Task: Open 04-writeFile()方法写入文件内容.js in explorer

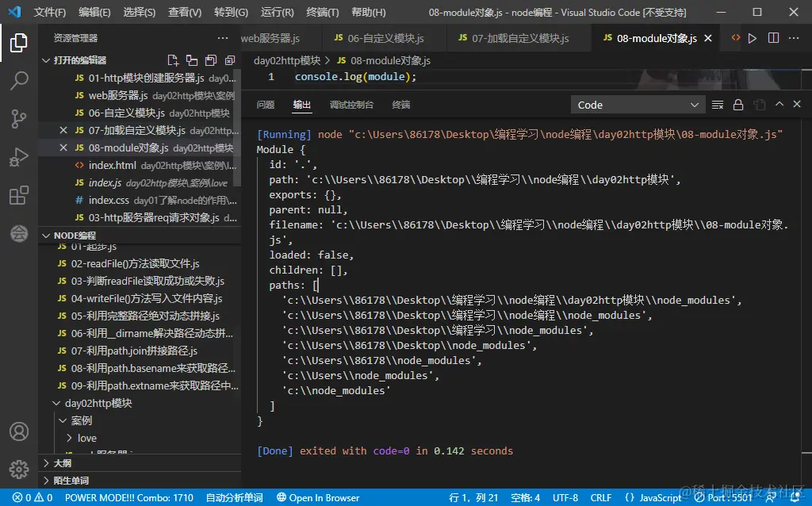Action: (146, 299)
